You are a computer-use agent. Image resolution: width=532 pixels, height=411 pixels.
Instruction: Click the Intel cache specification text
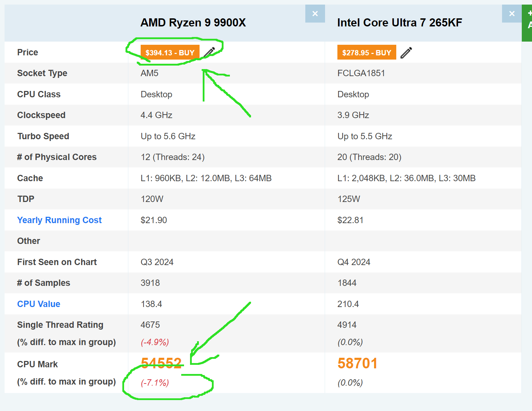406,178
